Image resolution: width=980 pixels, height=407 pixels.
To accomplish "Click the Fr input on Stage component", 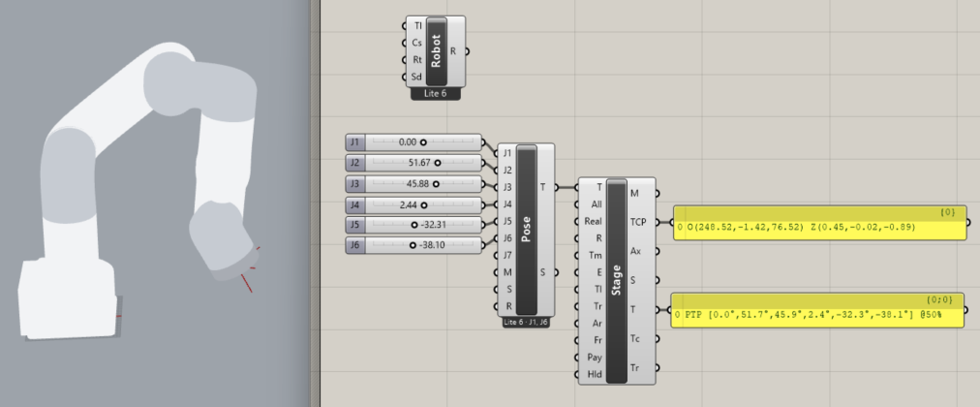I will [597, 340].
